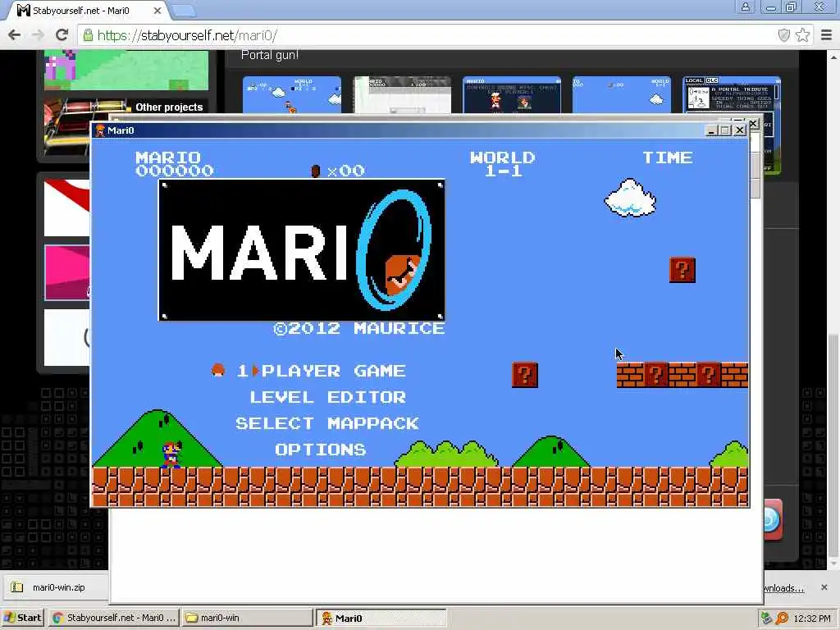Go back in Chrome browser
Image resolution: width=840 pixels, height=630 pixels.
point(15,35)
